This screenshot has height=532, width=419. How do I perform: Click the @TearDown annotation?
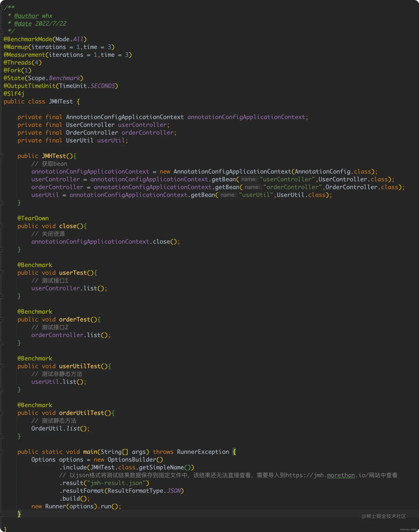coord(33,218)
